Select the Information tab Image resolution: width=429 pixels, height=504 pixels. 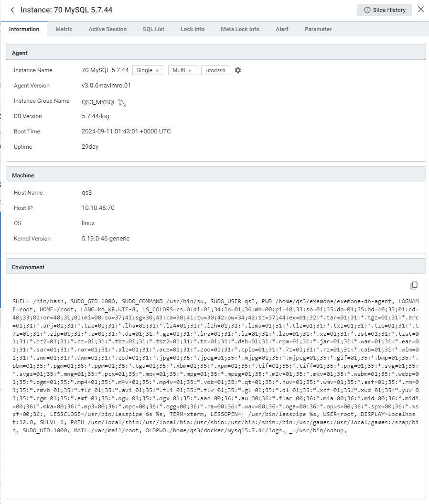(x=24, y=29)
